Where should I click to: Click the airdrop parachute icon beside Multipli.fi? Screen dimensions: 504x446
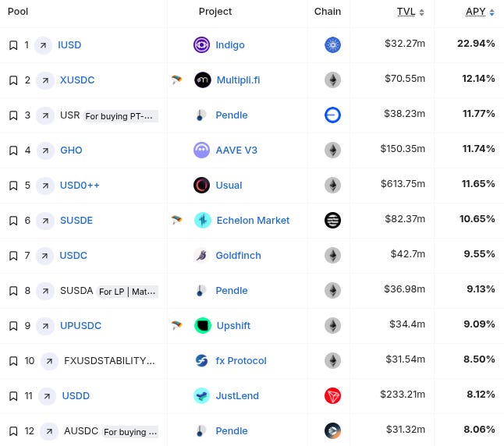(x=176, y=80)
